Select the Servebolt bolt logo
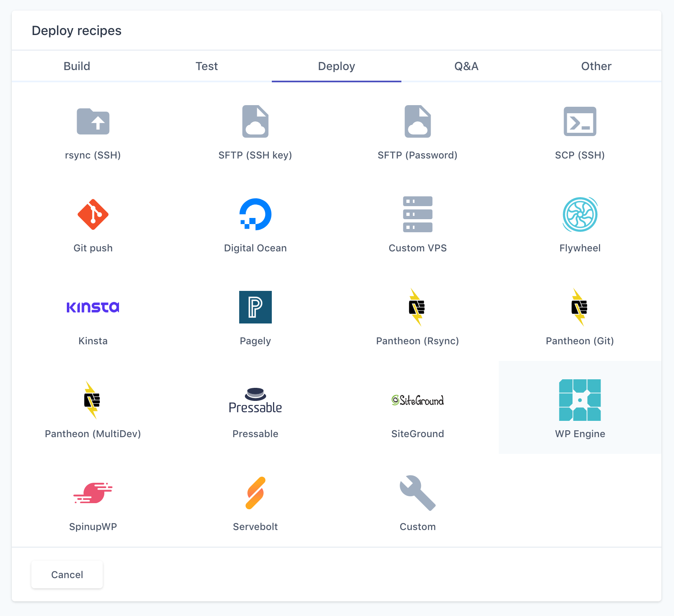 (256, 493)
